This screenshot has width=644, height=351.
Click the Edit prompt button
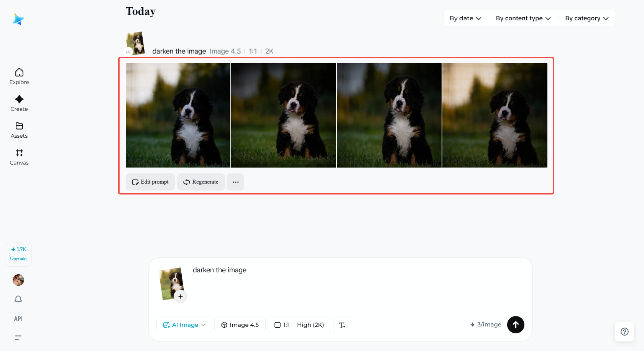coord(150,182)
